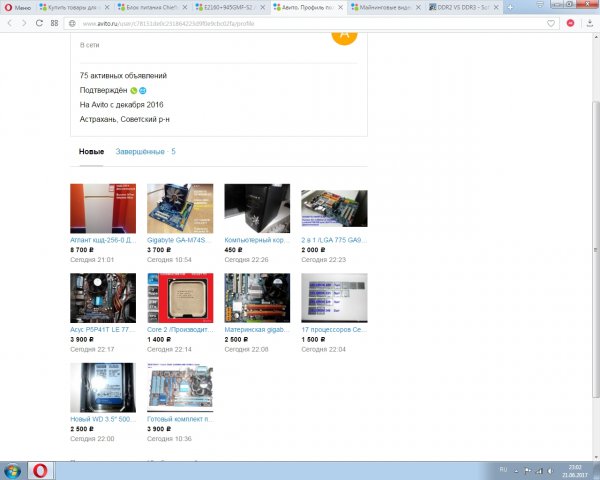Click the orange profile avatar circle
Screen dimensions: 600x480
(344, 36)
